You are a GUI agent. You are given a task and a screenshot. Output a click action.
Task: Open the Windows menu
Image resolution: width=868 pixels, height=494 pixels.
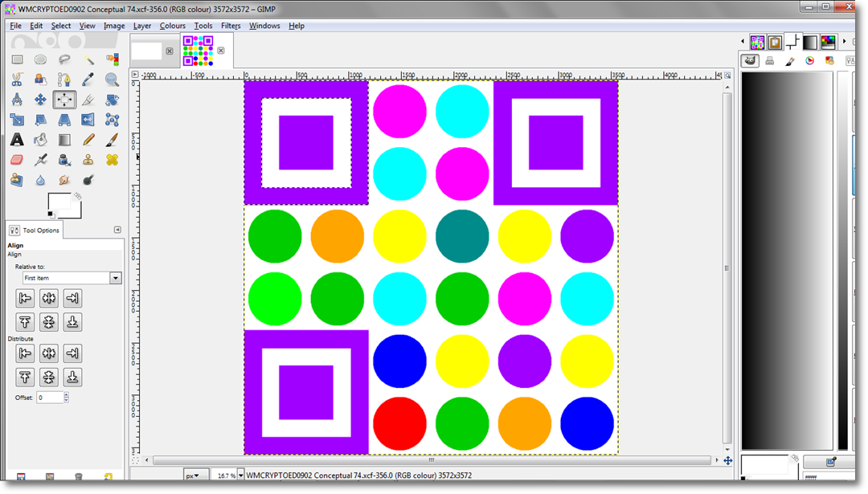click(x=264, y=26)
